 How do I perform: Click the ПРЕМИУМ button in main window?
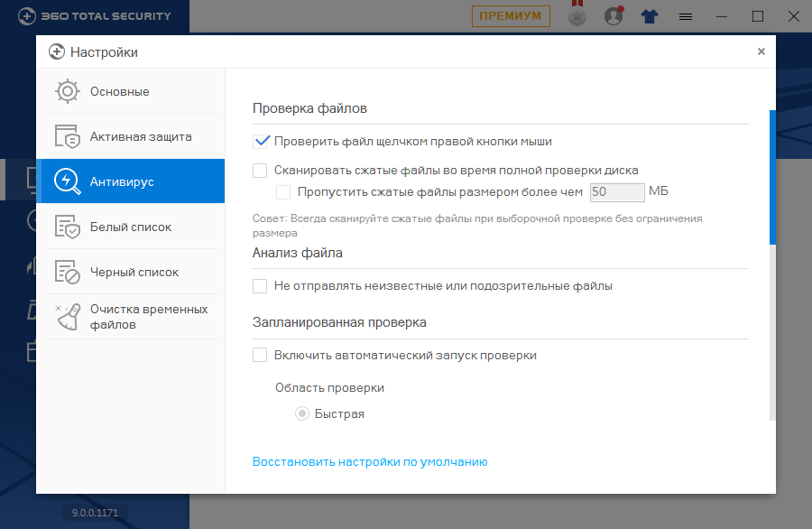511,16
